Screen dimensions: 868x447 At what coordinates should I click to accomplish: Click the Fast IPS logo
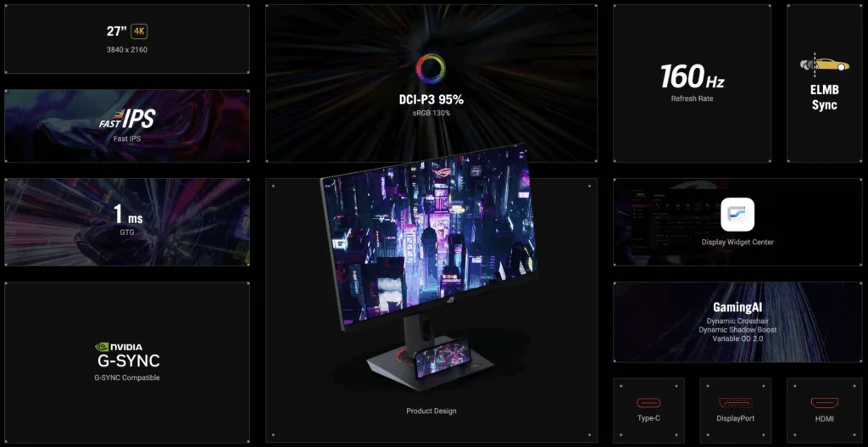coord(127,119)
